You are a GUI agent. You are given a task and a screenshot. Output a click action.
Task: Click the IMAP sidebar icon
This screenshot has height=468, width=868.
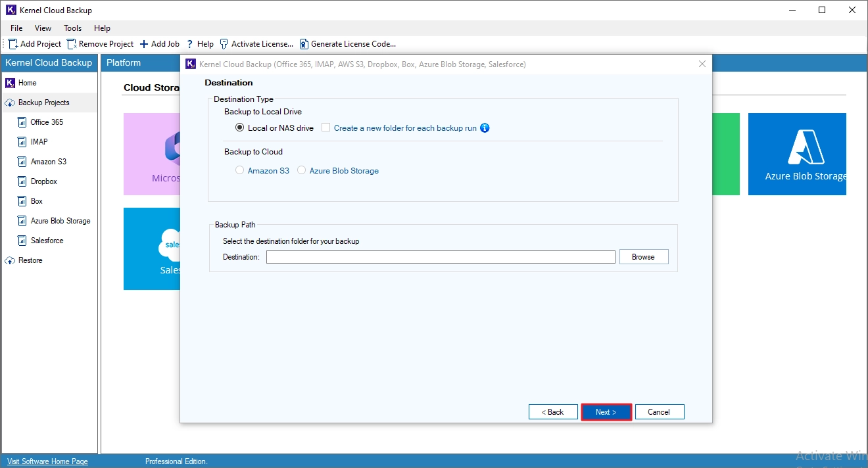point(22,142)
